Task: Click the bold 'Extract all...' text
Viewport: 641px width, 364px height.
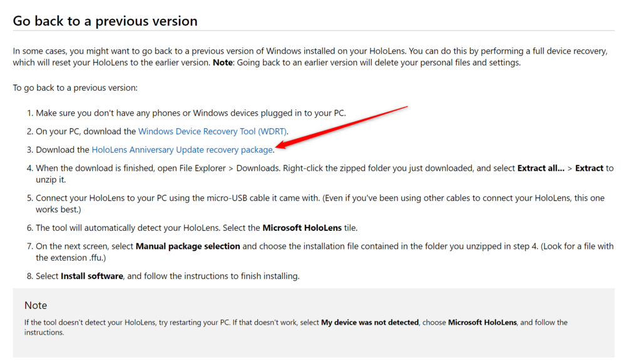Action: 541,168
